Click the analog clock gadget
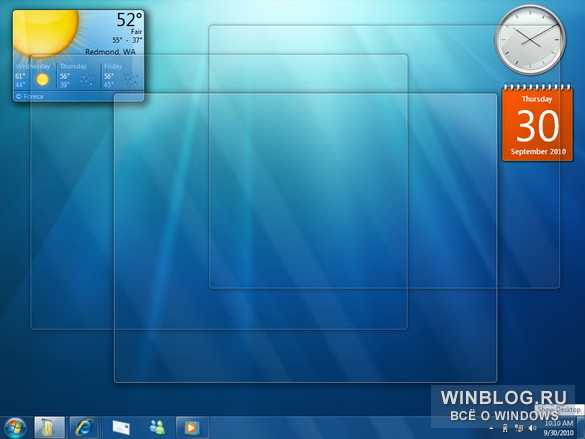This screenshot has width=585, height=439. 530,40
